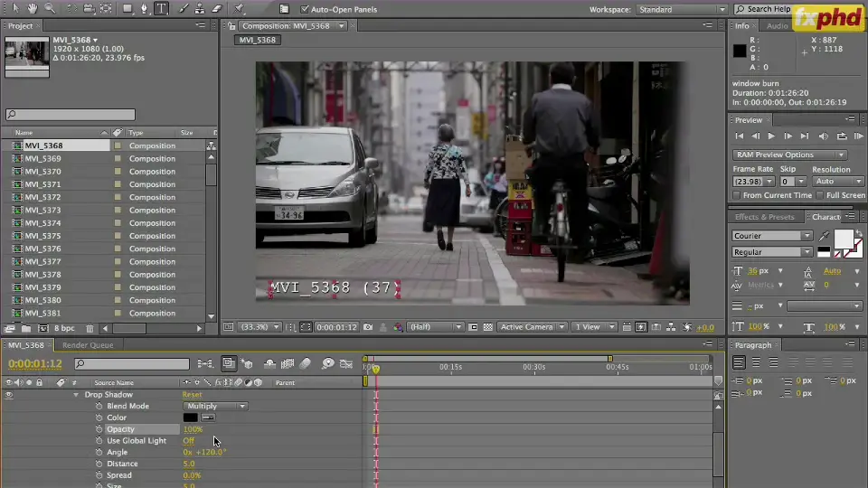Jump to first frame in Preview
Image resolution: width=868 pixels, height=488 pixels.
point(739,136)
